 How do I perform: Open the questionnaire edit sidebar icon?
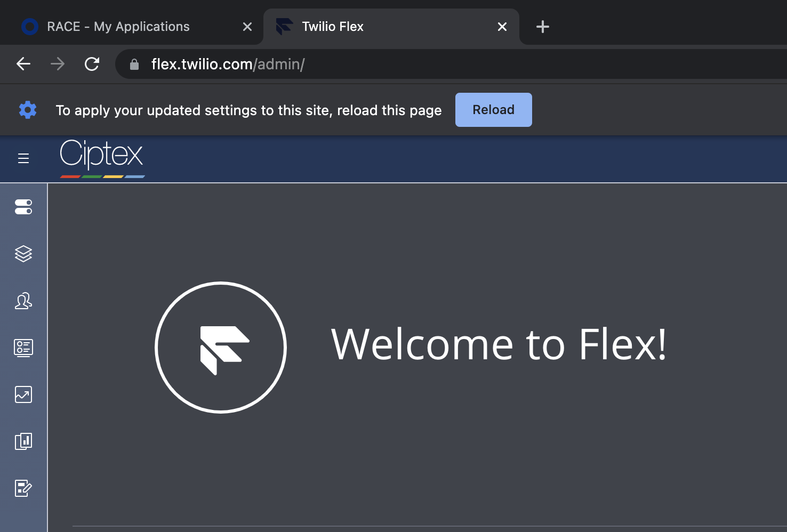coord(23,488)
